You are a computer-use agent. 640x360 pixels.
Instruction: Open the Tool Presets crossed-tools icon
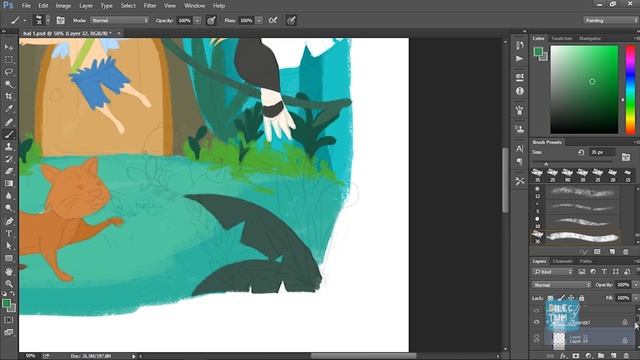point(520,181)
